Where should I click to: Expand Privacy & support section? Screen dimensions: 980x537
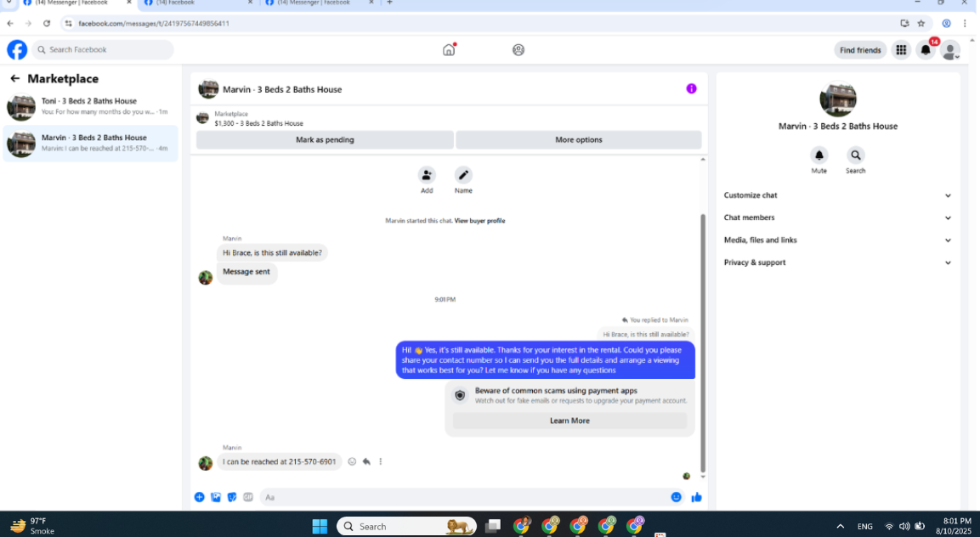tap(837, 263)
